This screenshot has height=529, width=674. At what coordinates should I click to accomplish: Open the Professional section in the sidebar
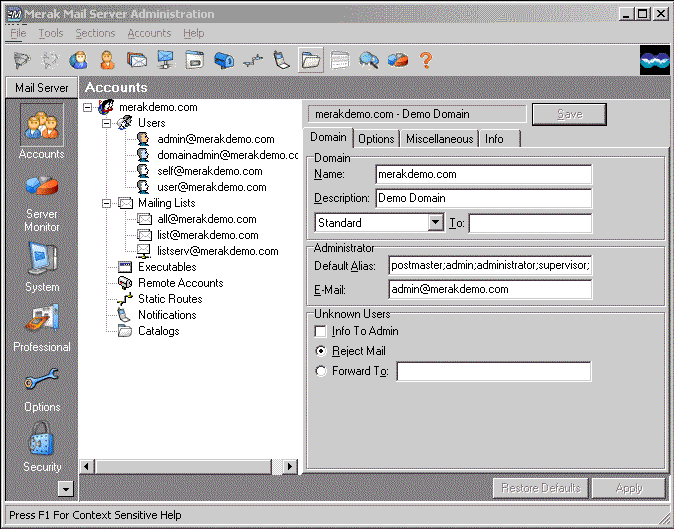[42, 318]
